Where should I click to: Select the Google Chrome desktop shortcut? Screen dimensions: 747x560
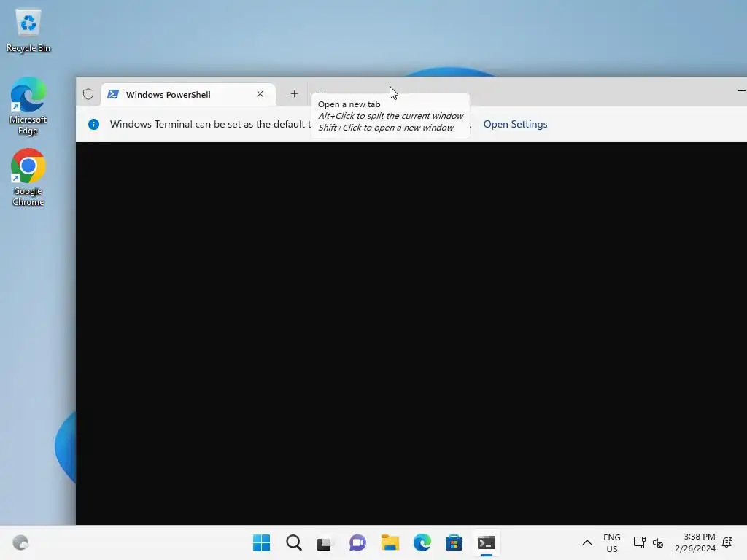(28, 178)
